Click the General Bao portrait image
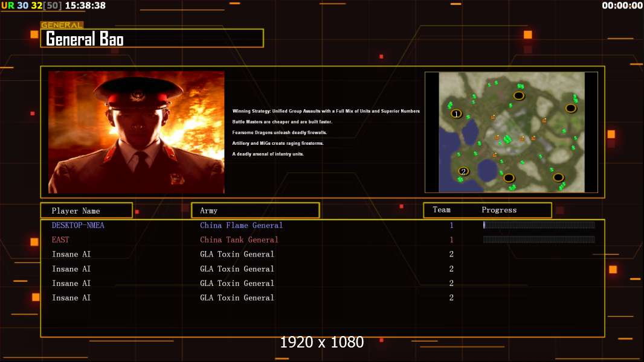The height and width of the screenshot is (362, 644). tap(137, 132)
